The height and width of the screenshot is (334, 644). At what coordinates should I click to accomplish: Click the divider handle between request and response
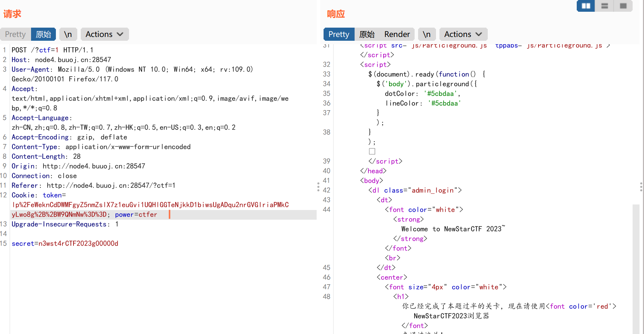click(x=318, y=187)
